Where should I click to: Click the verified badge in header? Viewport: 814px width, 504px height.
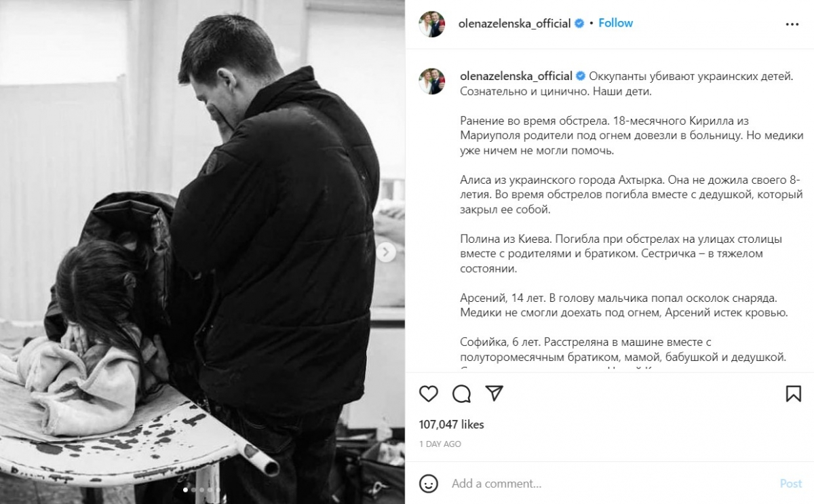(579, 24)
